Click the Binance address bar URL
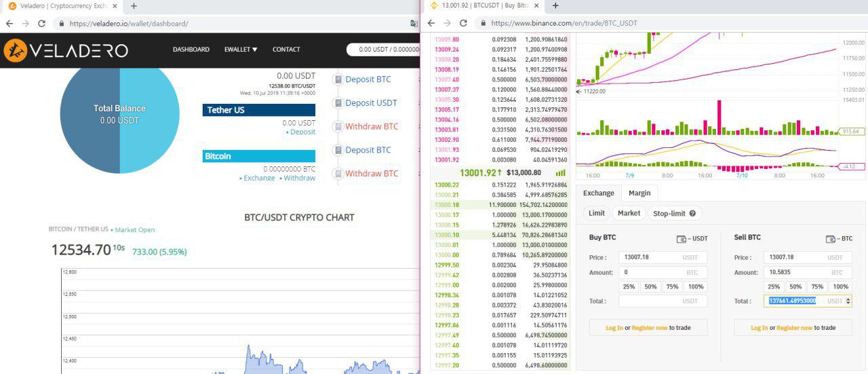The image size is (868, 374). click(564, 23)
